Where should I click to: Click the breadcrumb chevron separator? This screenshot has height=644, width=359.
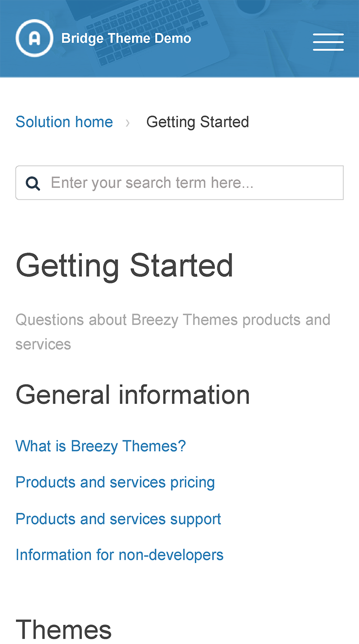point(127,123)
